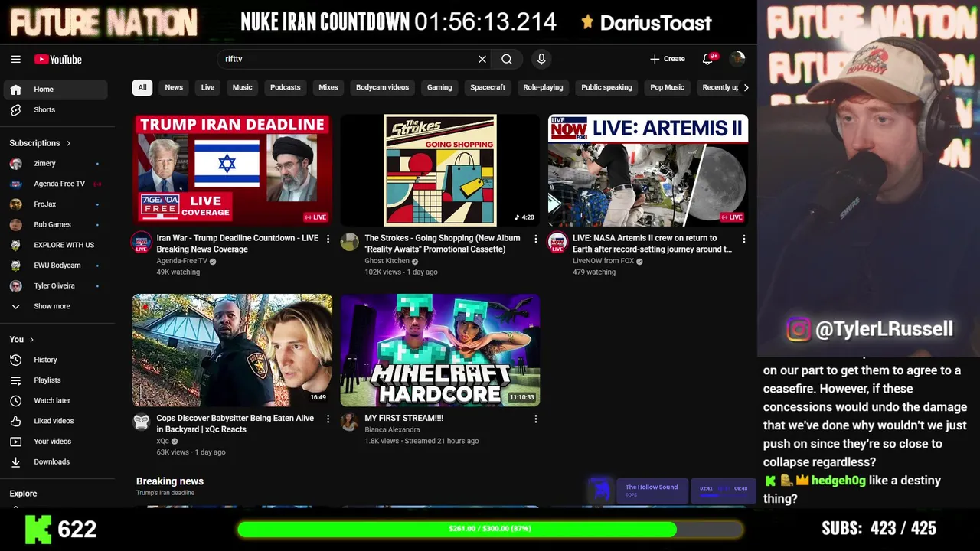Open the LIVE Artemis II thumbnail

648,170
